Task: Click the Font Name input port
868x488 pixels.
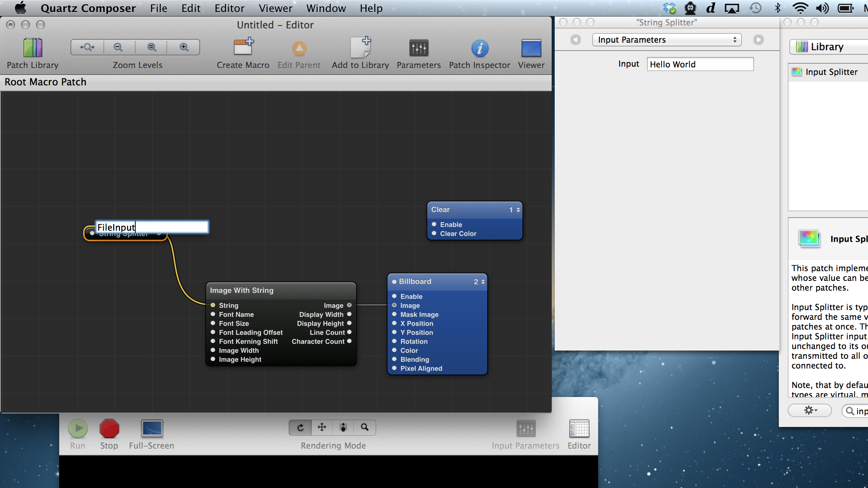Action: (x=213, y=314)
